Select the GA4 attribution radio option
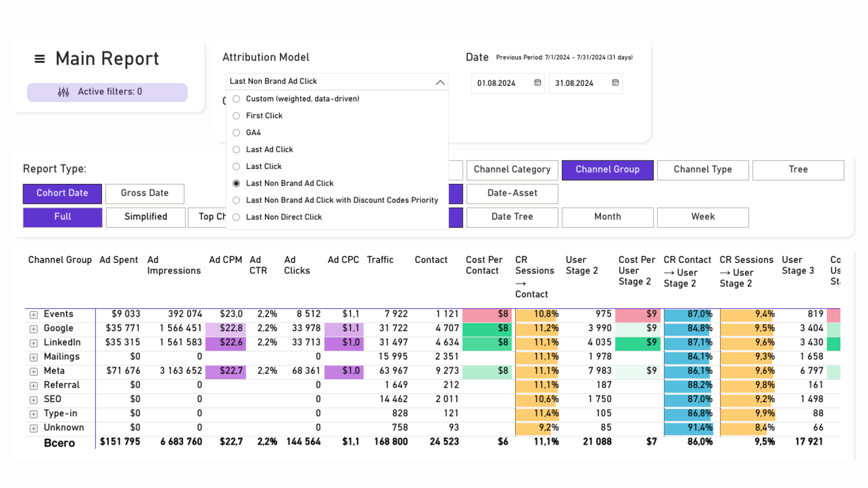868x488 pixels. [236, 133]
